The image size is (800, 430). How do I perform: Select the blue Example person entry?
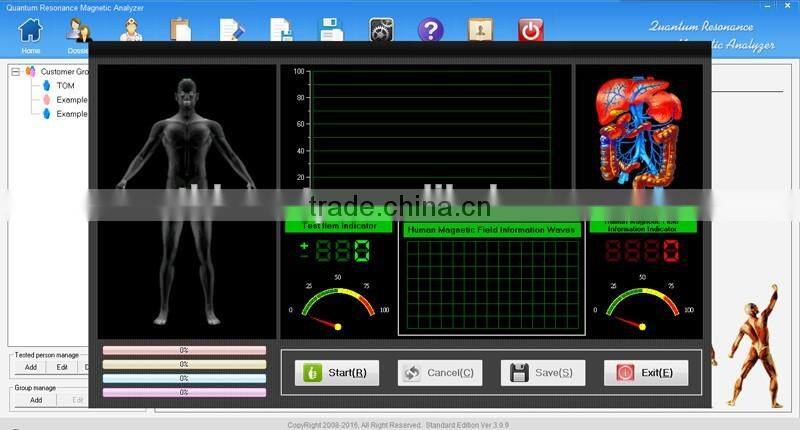tap(71, 114)
